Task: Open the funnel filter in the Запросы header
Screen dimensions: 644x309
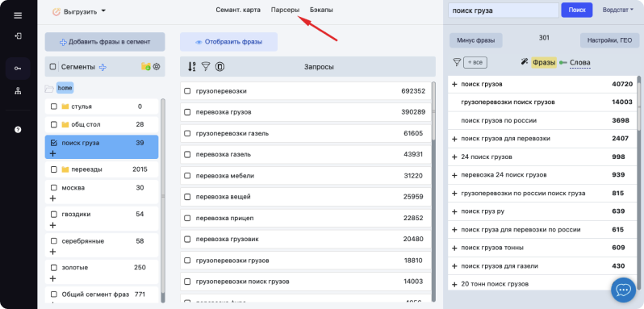Action: 205,66
